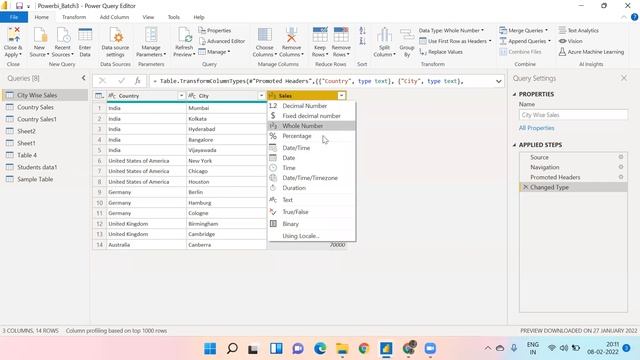Open the File tab

click(14, 17)
